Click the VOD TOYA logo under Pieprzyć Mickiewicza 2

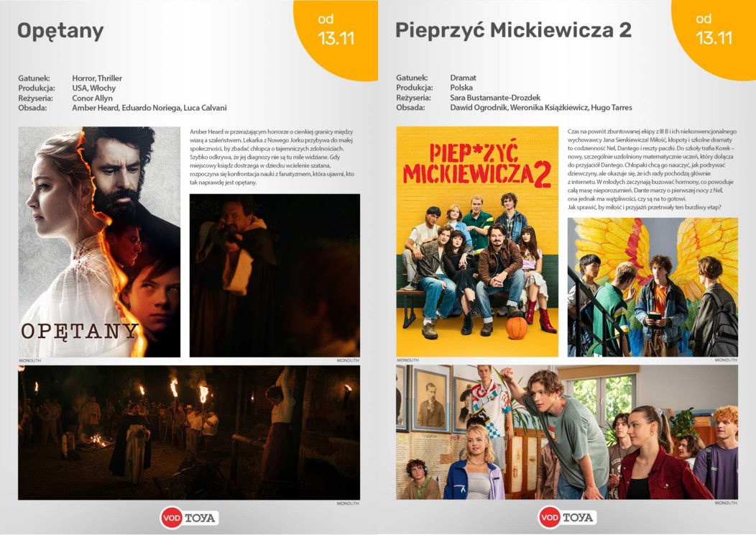pyautogui.click(x=566, y=517)
